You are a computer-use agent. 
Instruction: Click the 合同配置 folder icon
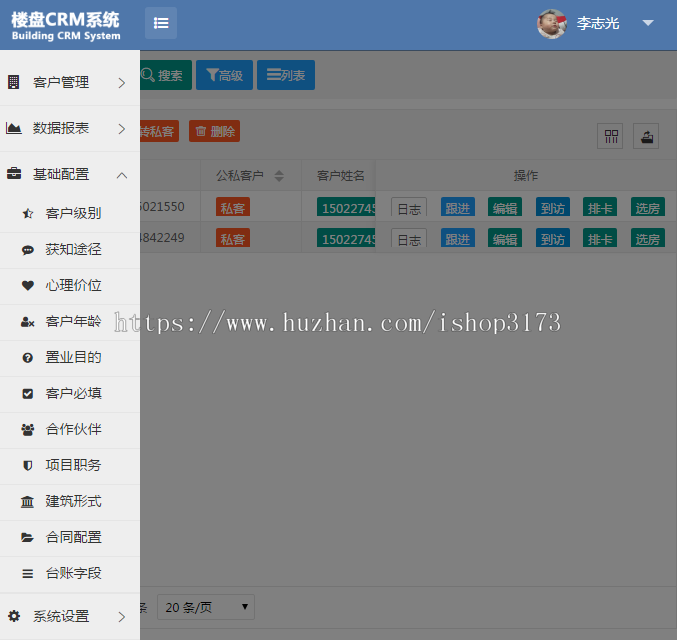pos(28,538)
